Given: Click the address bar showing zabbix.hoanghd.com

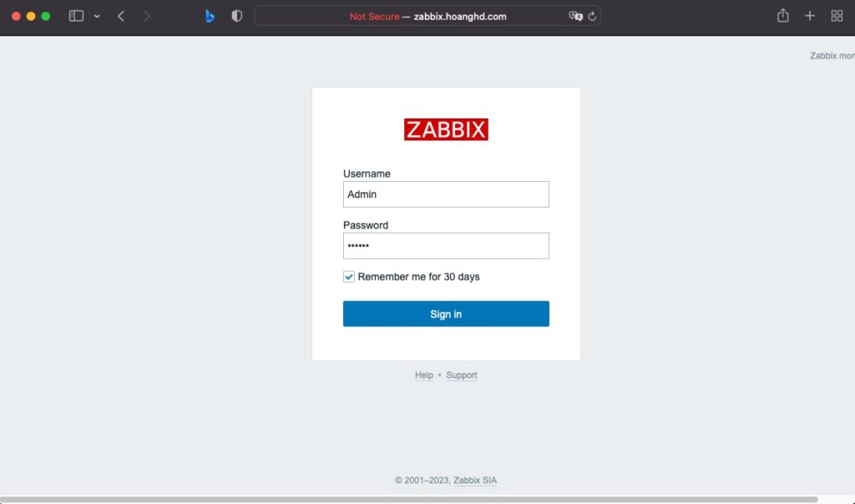Looking at the screenshot, I should [427, 16].
